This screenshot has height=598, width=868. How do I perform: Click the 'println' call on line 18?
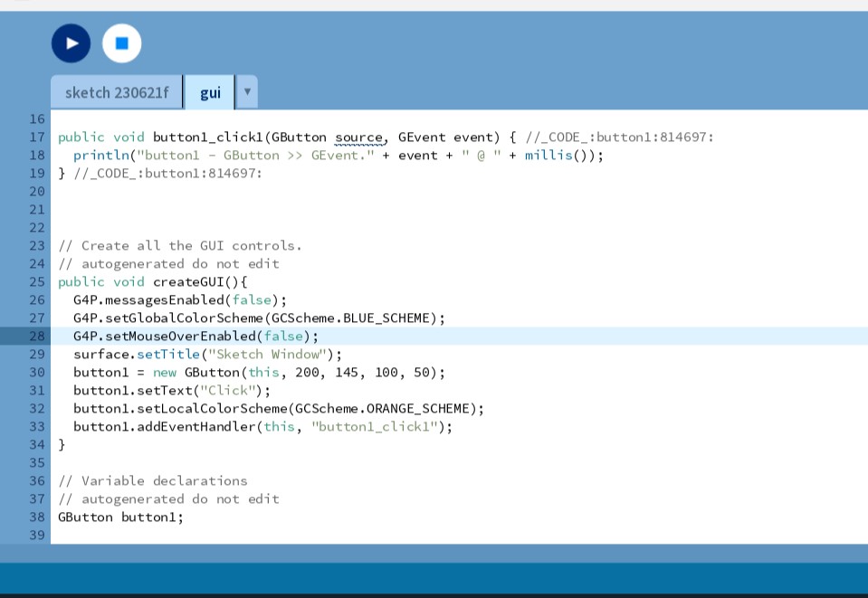coord(100,156)
